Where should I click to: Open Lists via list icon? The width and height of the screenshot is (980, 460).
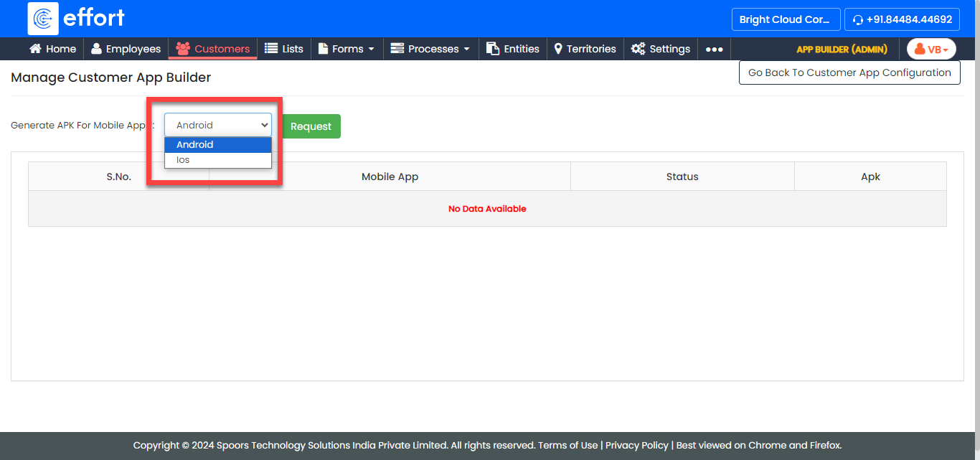click(271, 49)
